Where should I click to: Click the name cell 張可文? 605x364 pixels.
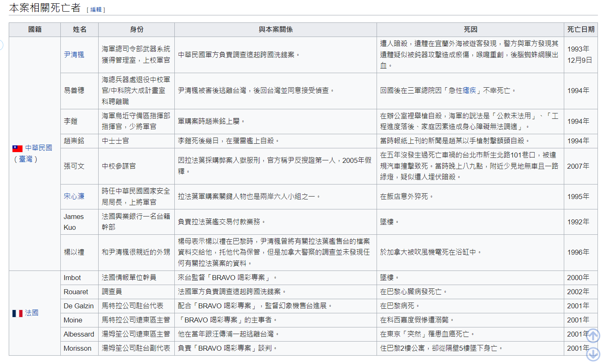tap(79, 166)
